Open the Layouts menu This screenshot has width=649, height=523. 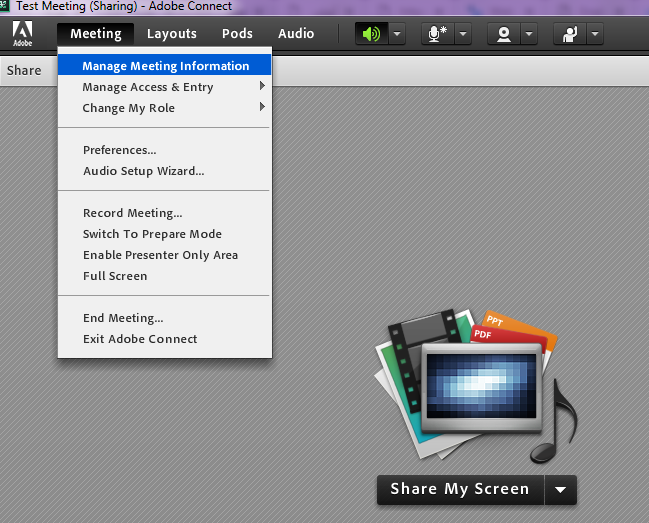coord(172,34)
